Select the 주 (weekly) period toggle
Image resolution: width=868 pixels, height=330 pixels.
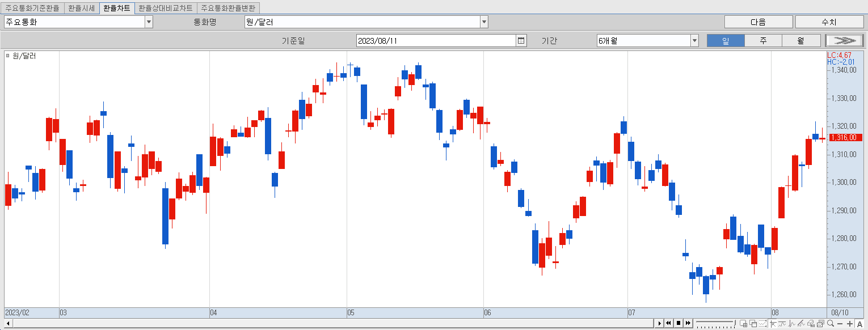pos(763,40)
